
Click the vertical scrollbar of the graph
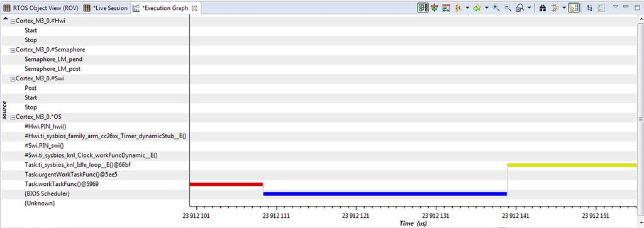click(640, 119)
